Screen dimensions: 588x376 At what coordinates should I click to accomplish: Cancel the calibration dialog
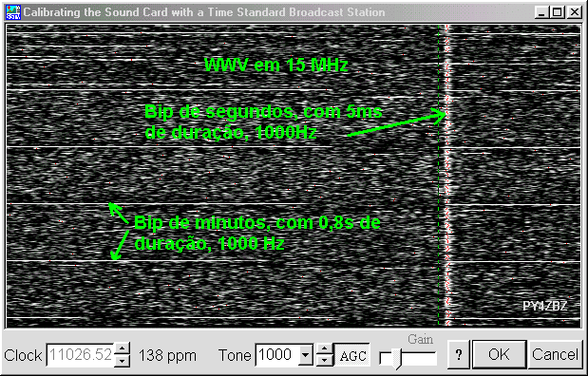tap(555, 354)
